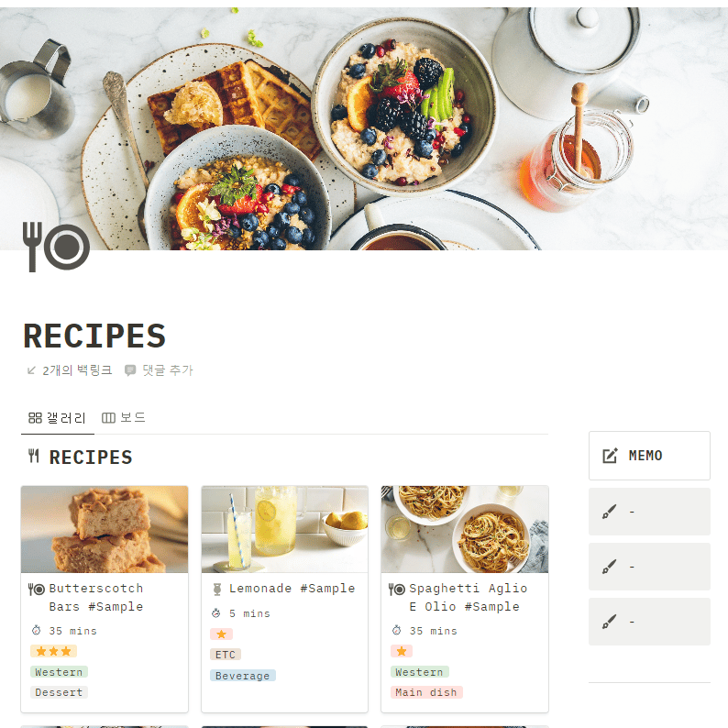
Task: Click the plate icon next to Spaghetti Aglio
Action: pyautogui.click(x=396, y=590)
